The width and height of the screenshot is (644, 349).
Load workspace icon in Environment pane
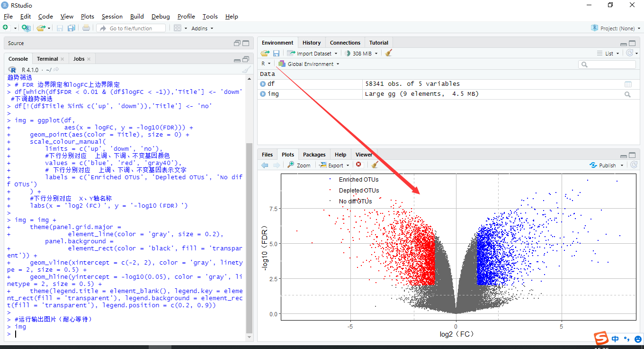click(x=265, y=53)
